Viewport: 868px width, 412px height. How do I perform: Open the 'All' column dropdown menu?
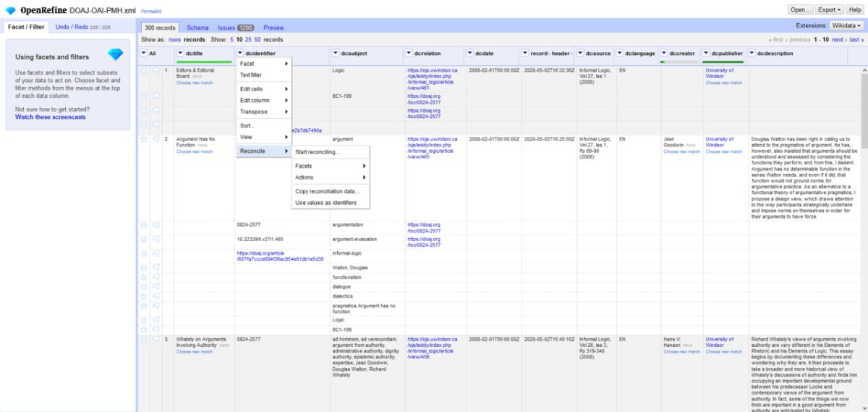tap(144, 54)
